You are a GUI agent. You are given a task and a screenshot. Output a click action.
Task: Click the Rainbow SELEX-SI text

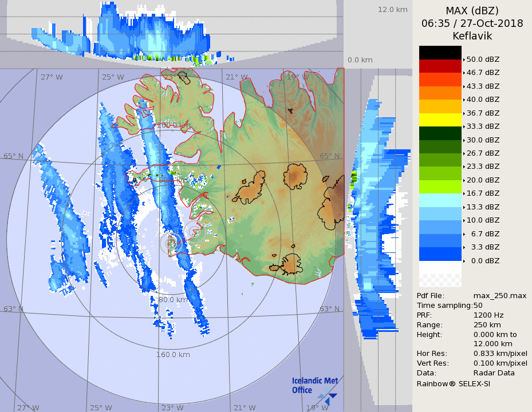tap(453, 383)
